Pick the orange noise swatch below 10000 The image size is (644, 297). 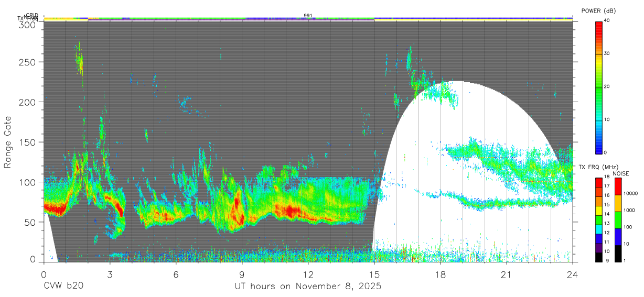click(x=618, y=203)
